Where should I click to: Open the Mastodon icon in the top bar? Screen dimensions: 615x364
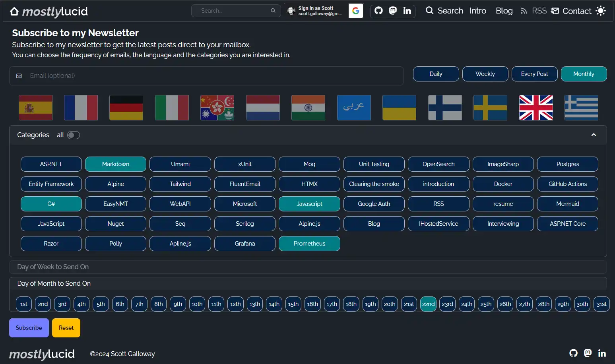393,11
